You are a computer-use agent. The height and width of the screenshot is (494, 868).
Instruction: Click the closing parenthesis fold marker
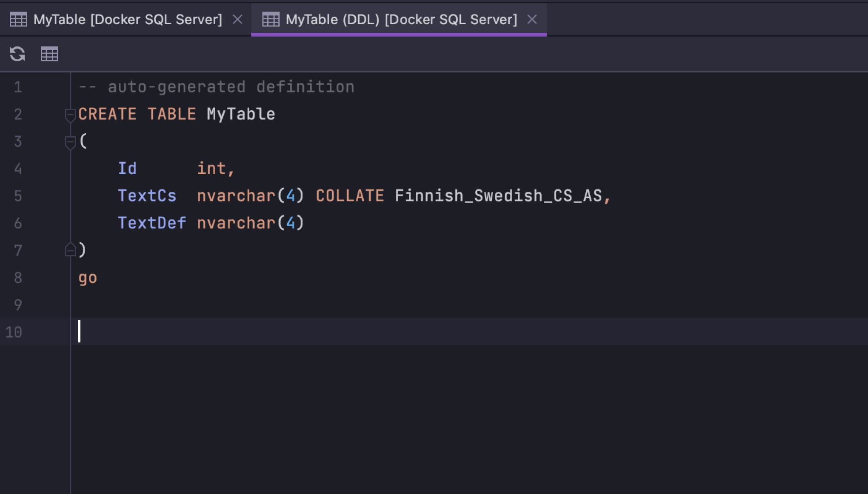(x=70, y=250)
